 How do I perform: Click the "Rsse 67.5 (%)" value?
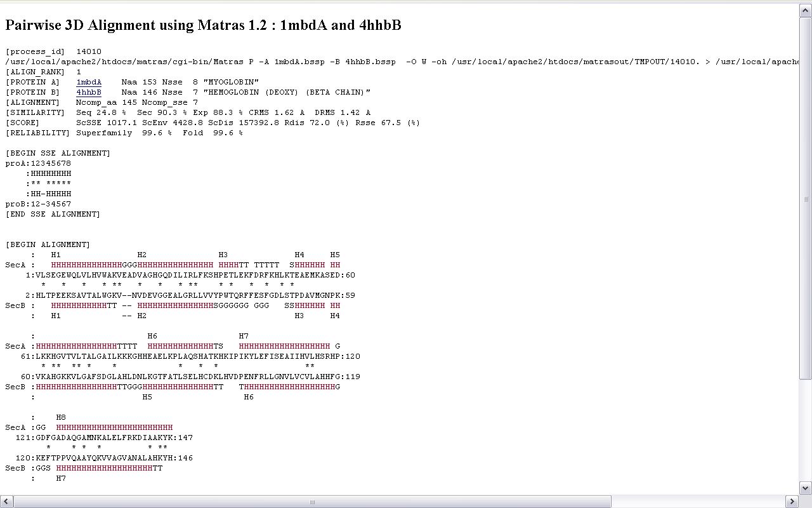pos(388,123)
